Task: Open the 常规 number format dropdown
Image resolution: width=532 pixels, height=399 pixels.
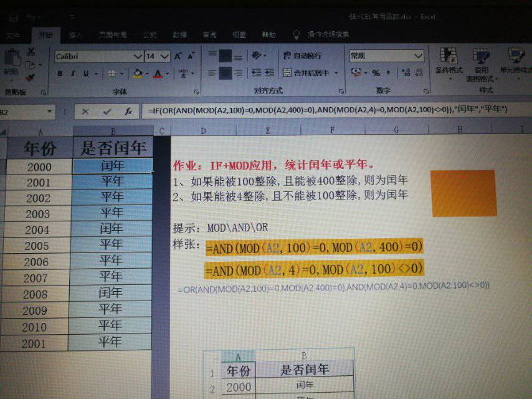Action: click(419, 55)
